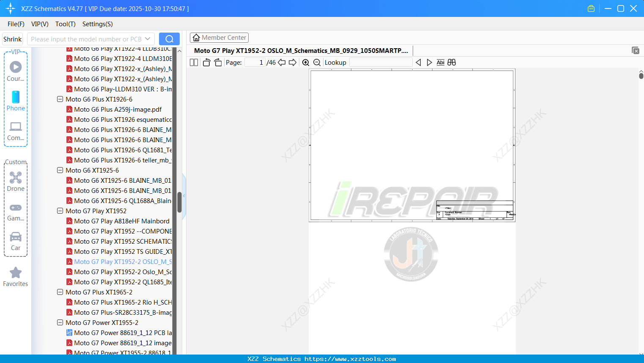This screenshot has width=644, height=363.
Task: Rotate the page clockwise
Action: [218, 63]
